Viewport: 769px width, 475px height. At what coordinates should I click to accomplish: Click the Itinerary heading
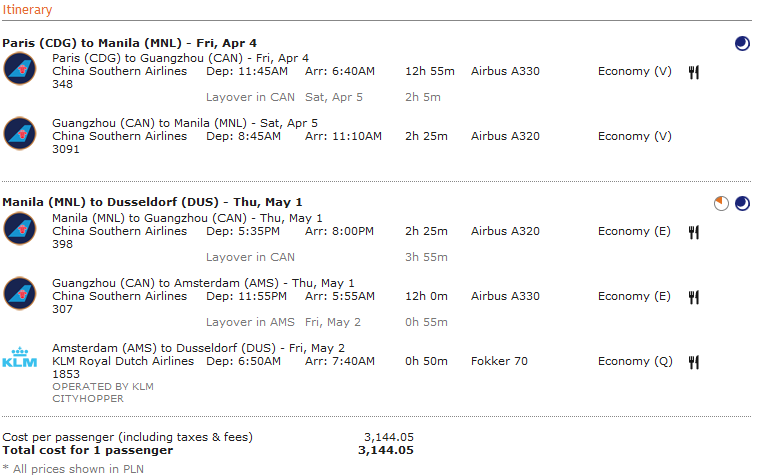click(x=27, y=10)
